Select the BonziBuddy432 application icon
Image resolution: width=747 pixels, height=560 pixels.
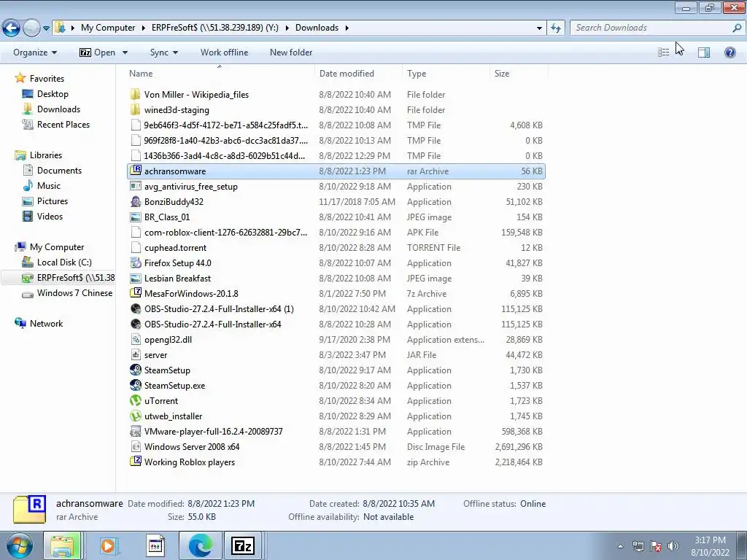136,201
